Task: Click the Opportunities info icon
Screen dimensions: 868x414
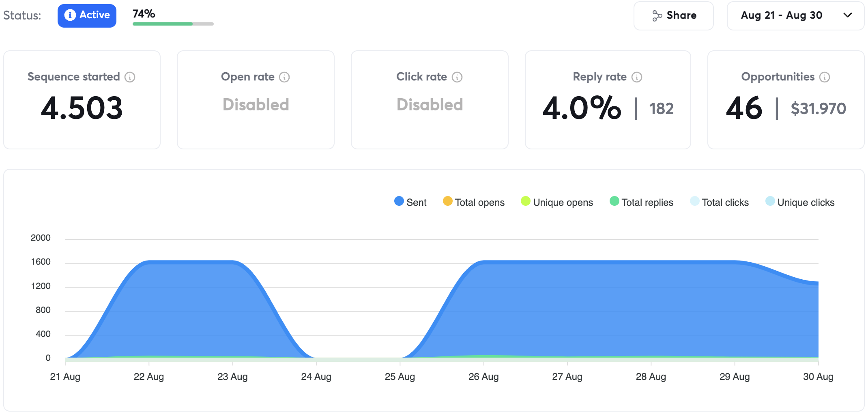Action: click(825, 77)
